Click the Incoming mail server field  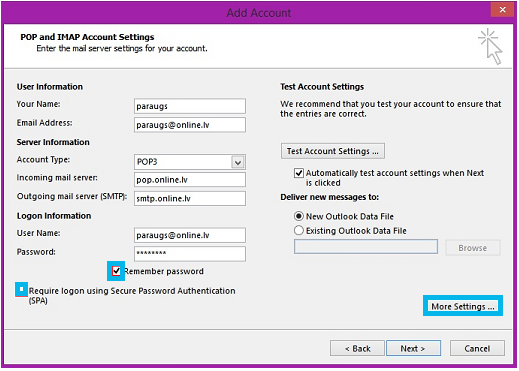190,180
